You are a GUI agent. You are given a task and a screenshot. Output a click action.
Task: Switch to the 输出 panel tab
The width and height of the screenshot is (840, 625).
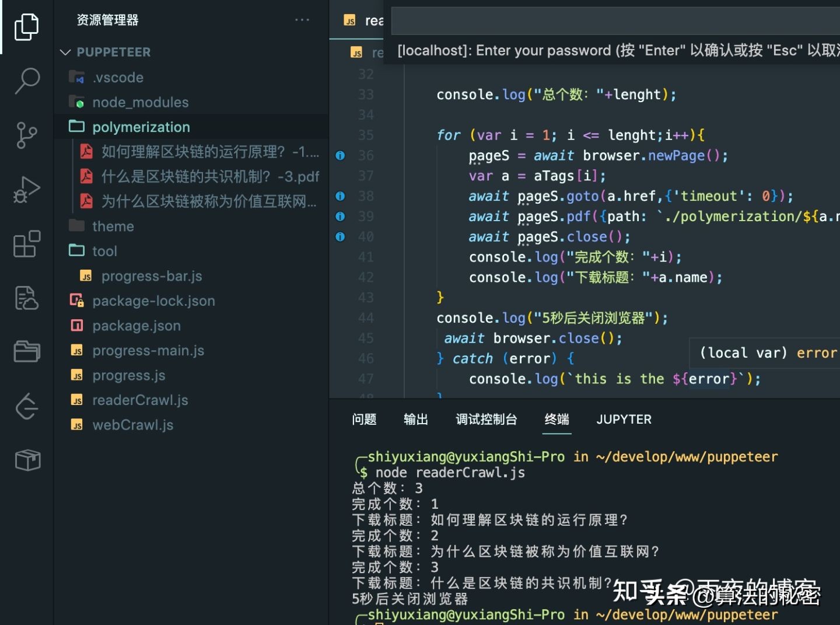[x=415, y=419]
